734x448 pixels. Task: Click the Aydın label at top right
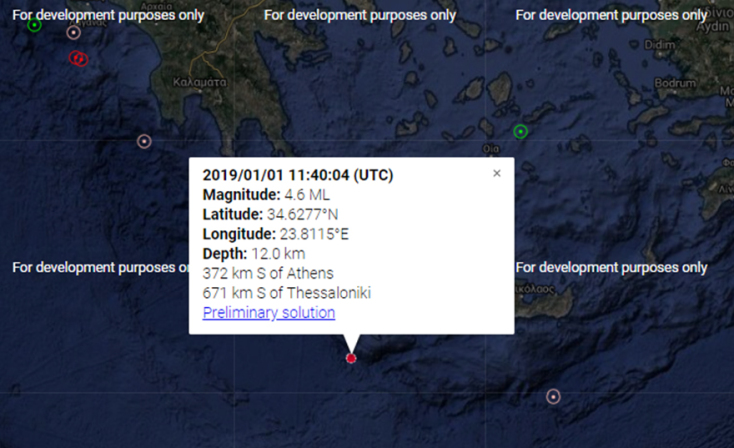coord(716,25)
